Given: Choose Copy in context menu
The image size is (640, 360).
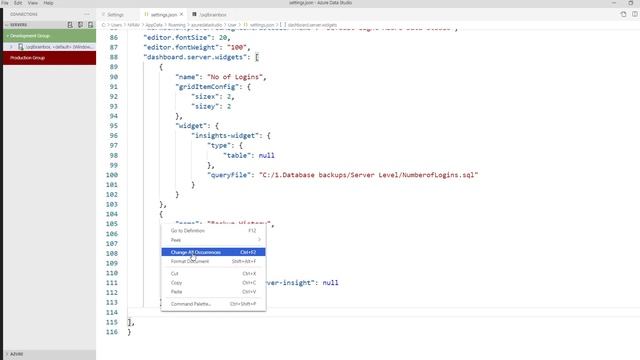Looking at the screenshot, I should click(213, 282).
